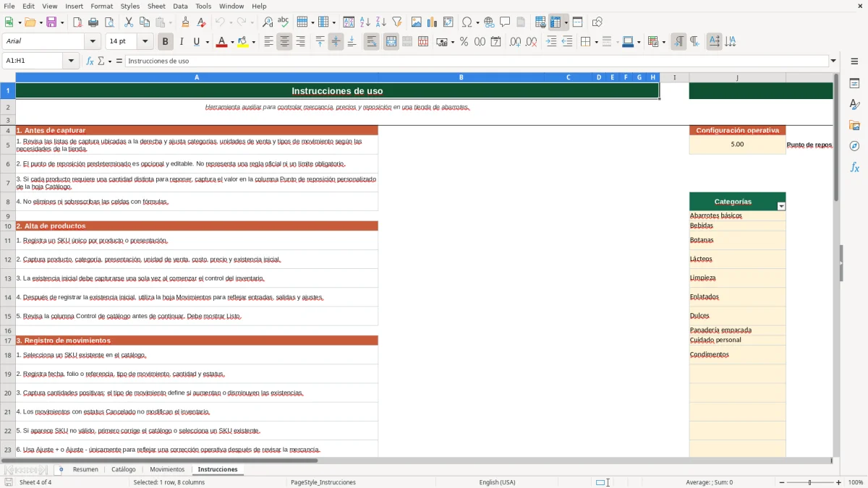The image size is (868, 488).
Task: Click the yellow background color swatch
Action: [243, 42]
